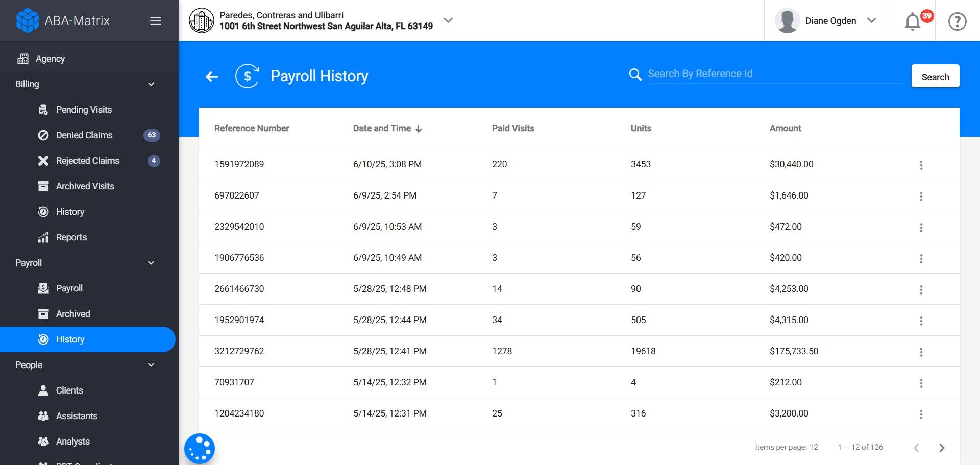Viewport: 980px width, 465px height.
Task: Click the Payroll dollar icon in sidebar
Action: 43,288
